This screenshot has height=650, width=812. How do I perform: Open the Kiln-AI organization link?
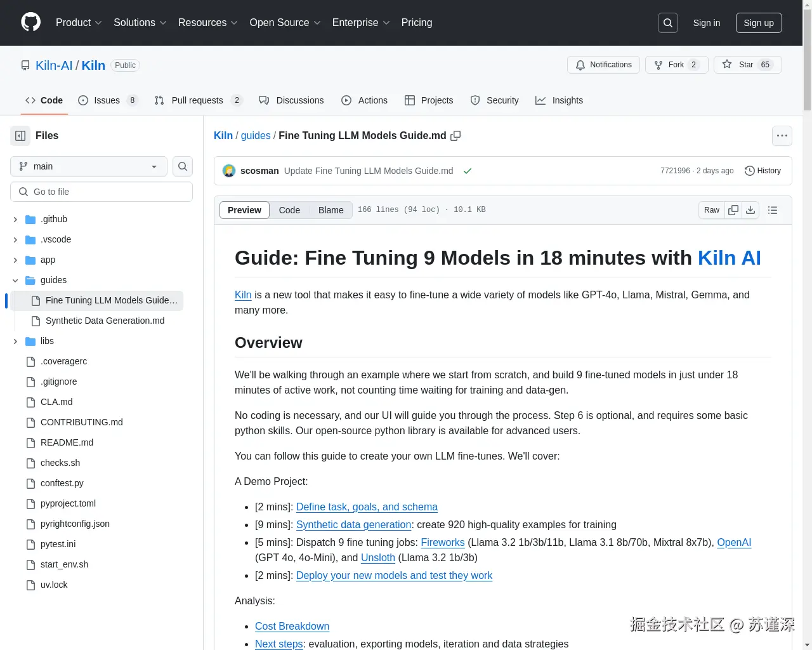(54, 65)
